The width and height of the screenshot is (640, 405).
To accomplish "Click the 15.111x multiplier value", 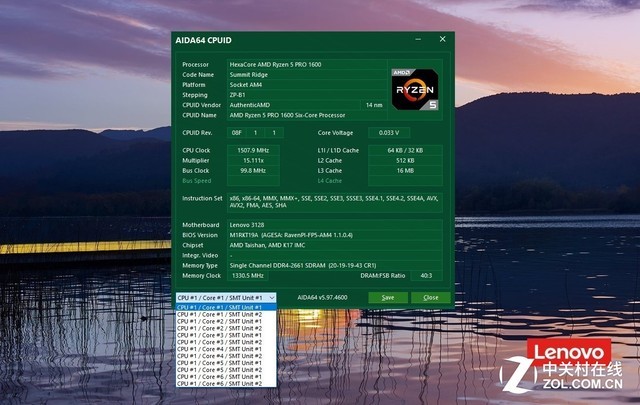I will [253, 160].
